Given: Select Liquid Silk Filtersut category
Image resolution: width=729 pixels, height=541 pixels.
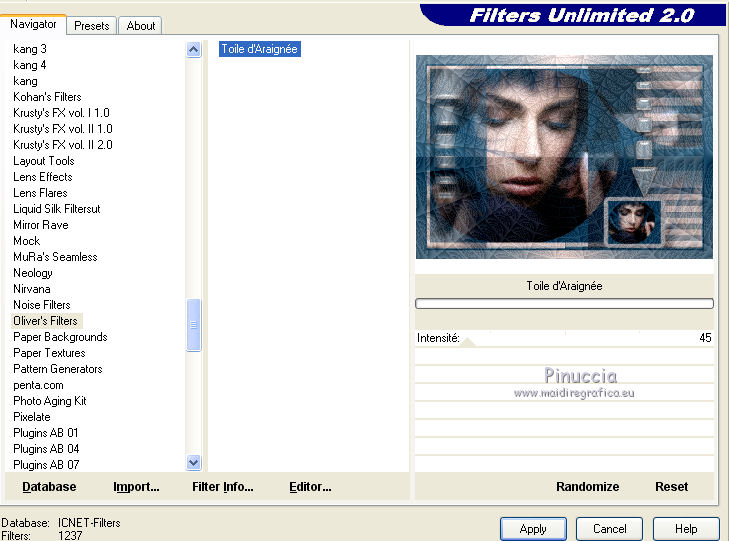Looking at the screenshot, I should [x=57, y=209].
